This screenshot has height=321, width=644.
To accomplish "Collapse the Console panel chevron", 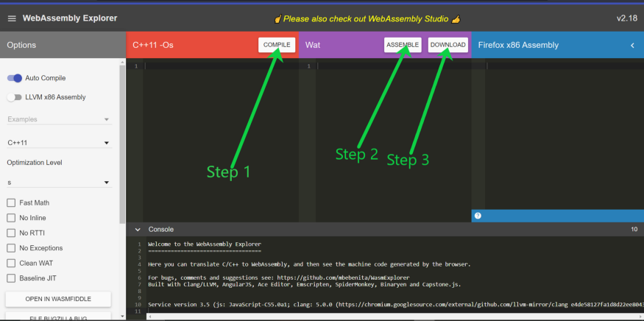I will 138,230.
